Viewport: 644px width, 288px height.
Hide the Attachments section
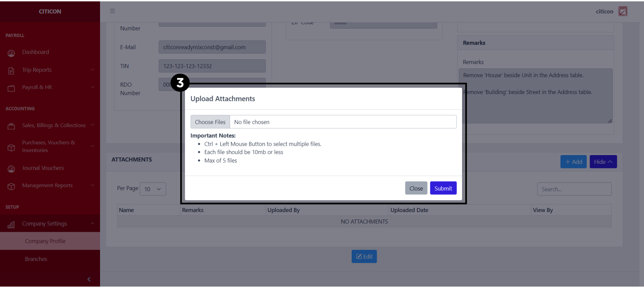(603, 162)
